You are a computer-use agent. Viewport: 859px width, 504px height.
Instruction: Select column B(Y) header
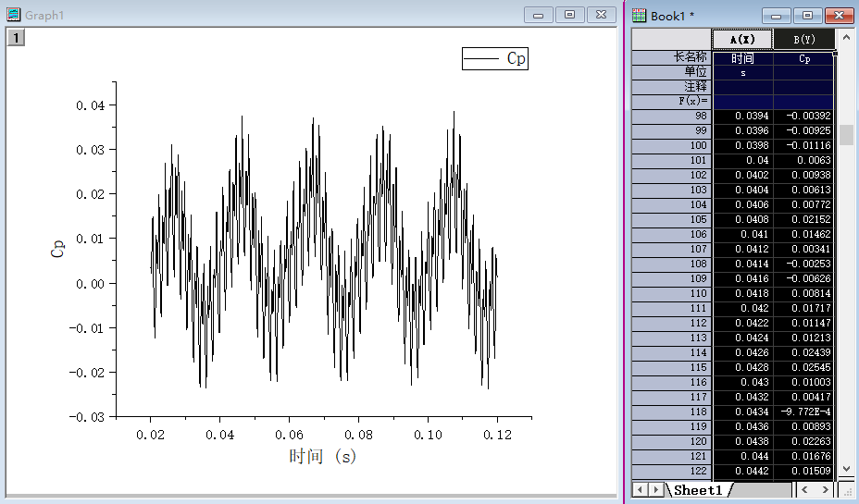coord(803,40)
